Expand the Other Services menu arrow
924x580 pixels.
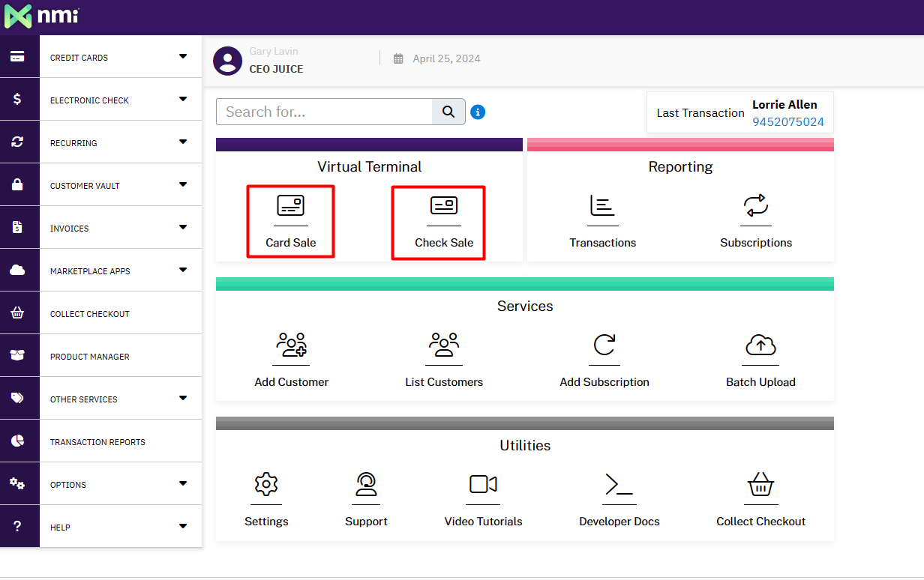[183, 398]
